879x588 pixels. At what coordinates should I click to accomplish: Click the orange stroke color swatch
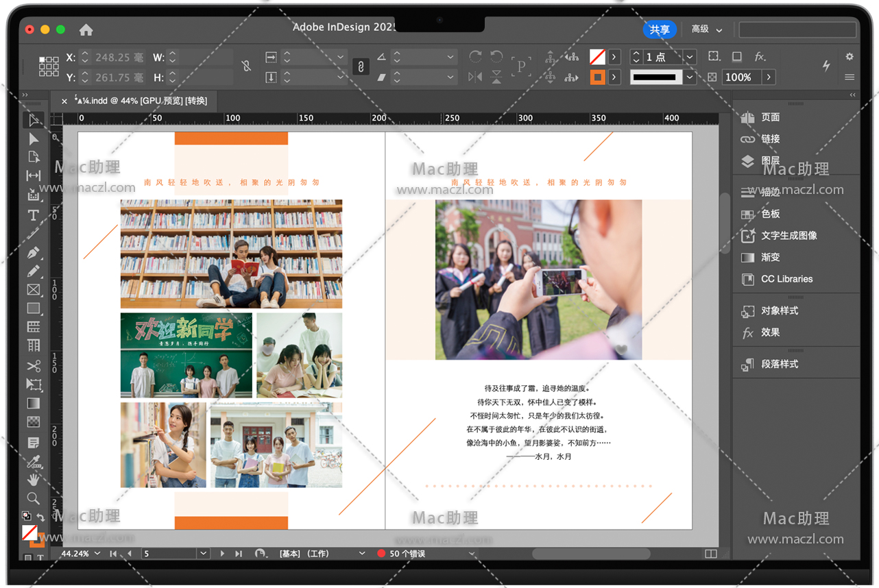[x=597, y=77]
